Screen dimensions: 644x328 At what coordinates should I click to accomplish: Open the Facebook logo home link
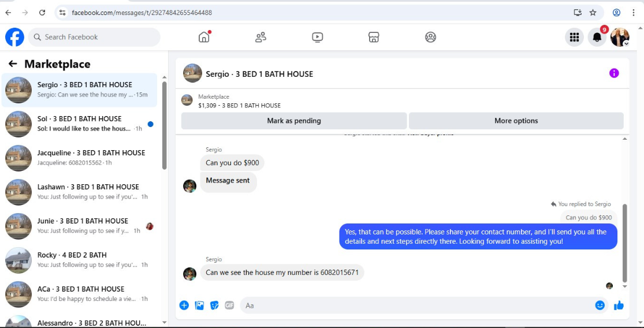(14, 37)
